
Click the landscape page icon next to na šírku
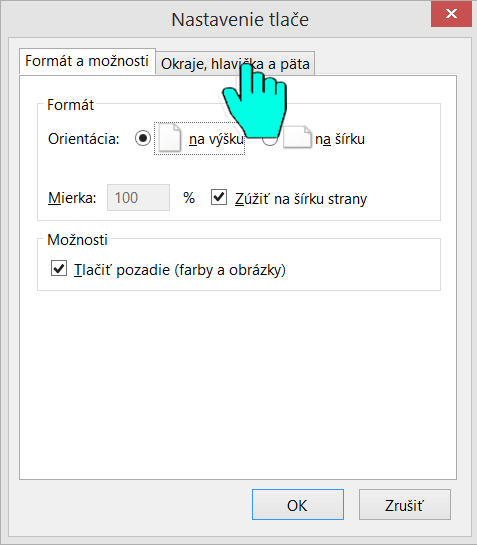point(297,138)
